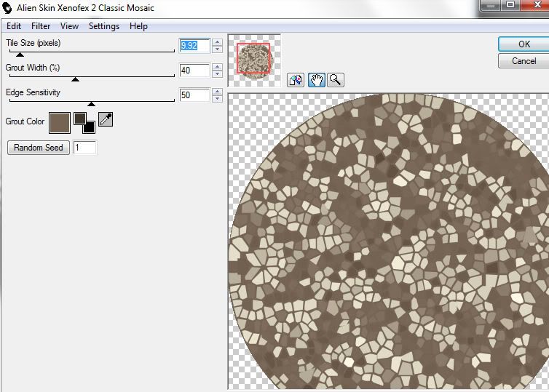Image resolution: width=549 pixels, height=392 pixels.
Task: Pick grout color with the eyedropper
Action: (106, 119)
